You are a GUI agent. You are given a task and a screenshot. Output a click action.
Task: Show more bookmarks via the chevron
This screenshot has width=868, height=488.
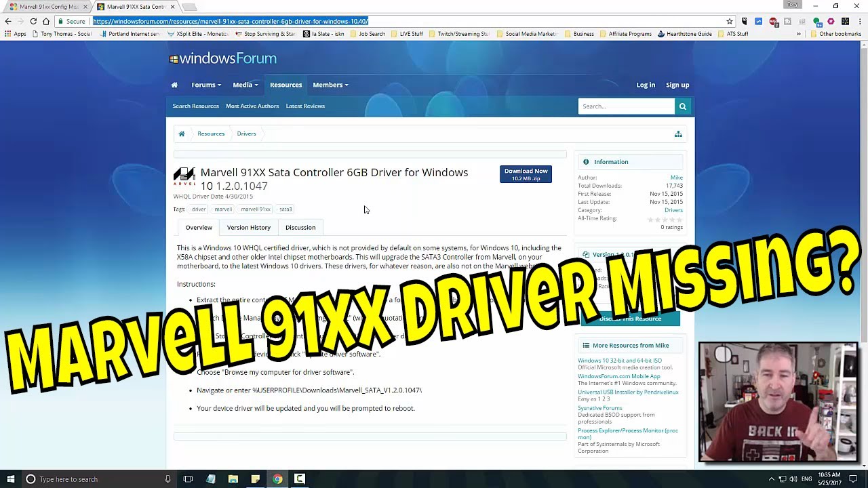pos(799,34)
